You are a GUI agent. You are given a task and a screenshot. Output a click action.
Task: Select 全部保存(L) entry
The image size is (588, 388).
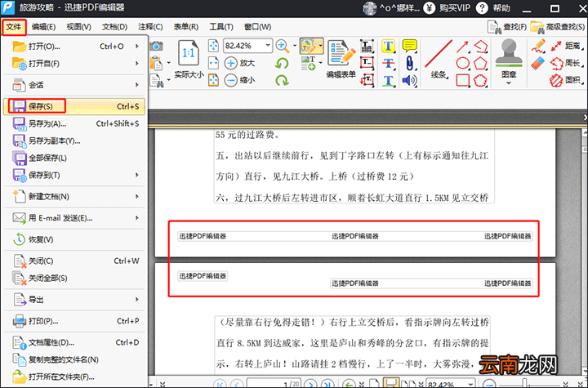tap(74, 158)
